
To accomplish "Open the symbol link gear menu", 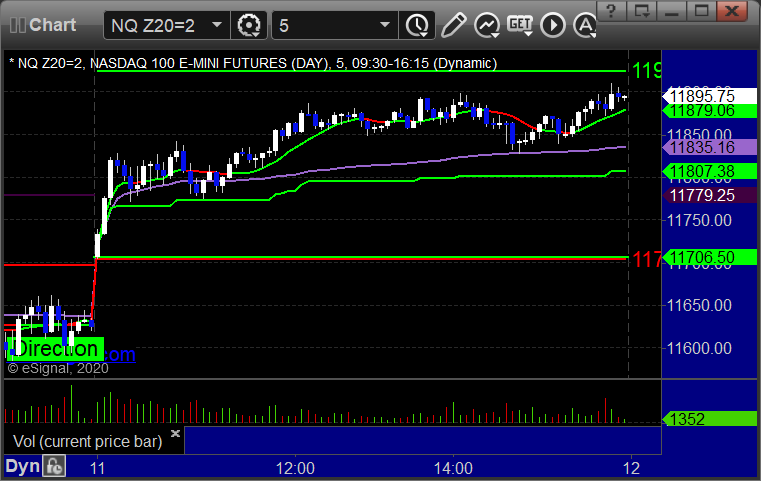I will (x=248, y=25).
